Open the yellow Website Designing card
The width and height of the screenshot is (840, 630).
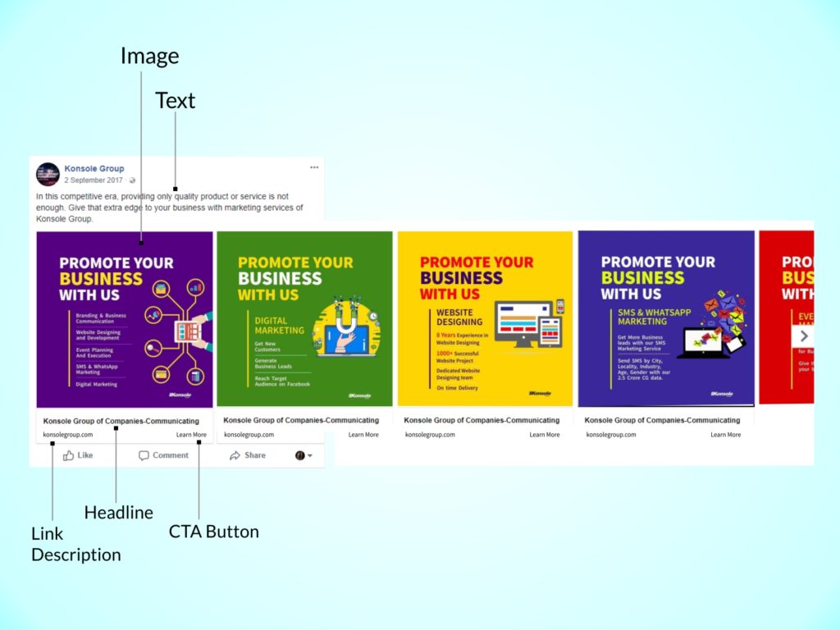coord(485,319)
